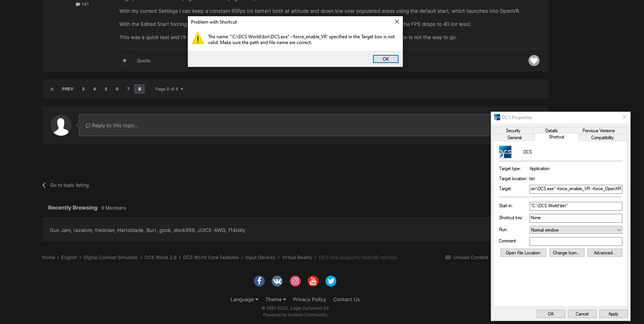
Task: Go to page 6
Action: [x=117, y=89]
